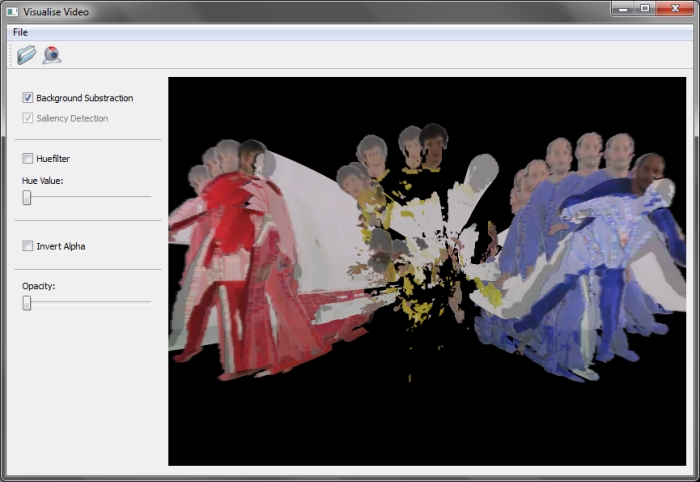700x482 pixels.
Task: Close the Visualise Video window
Action: click(675, 8)
